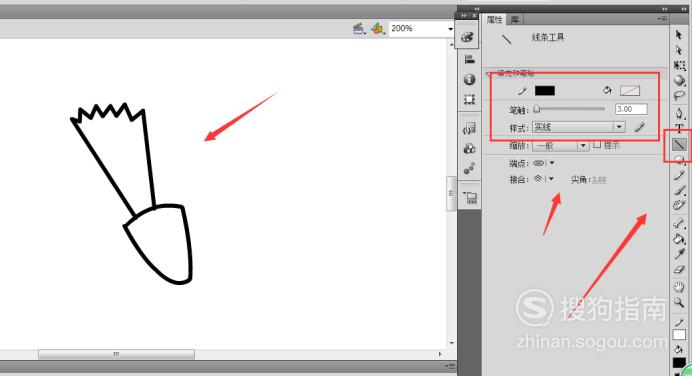Click the empty fill color swatch
This screenshot has width=692, height=376.
630,90
